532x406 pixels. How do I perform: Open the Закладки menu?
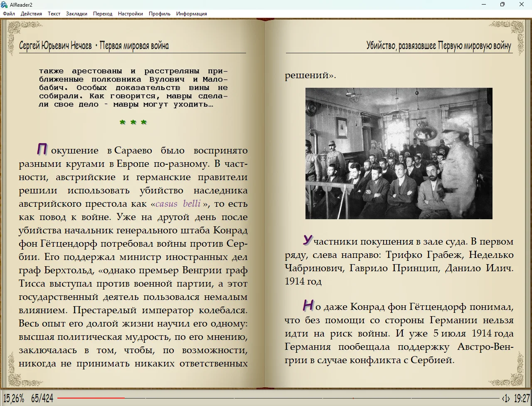(x=76, y=14)
